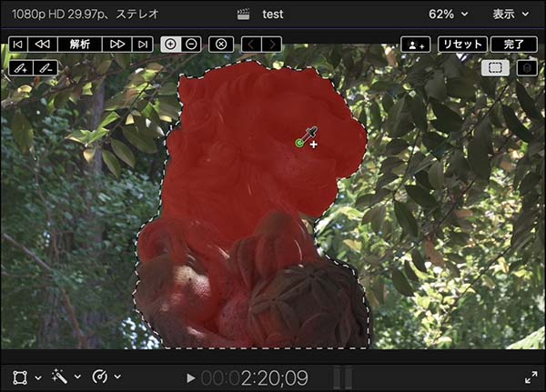Open the magic wand enhancements chevron
The image size is (546, 392).
77,377
